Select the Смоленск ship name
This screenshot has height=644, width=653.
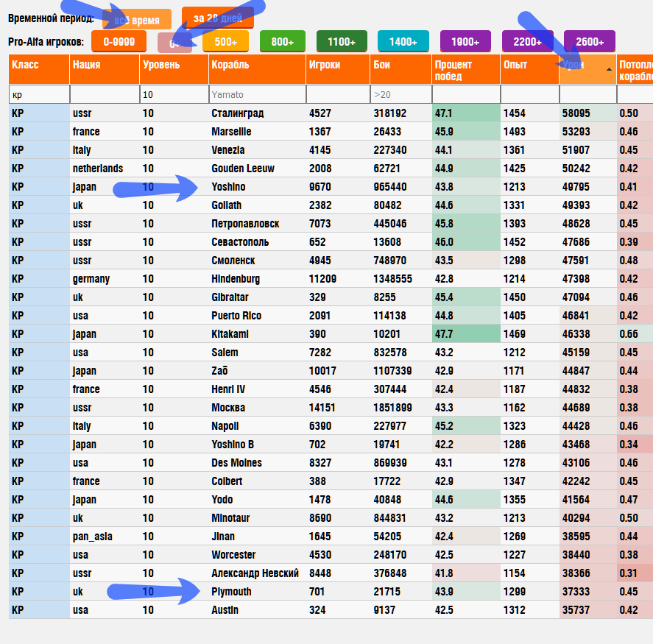pos(233,261)
